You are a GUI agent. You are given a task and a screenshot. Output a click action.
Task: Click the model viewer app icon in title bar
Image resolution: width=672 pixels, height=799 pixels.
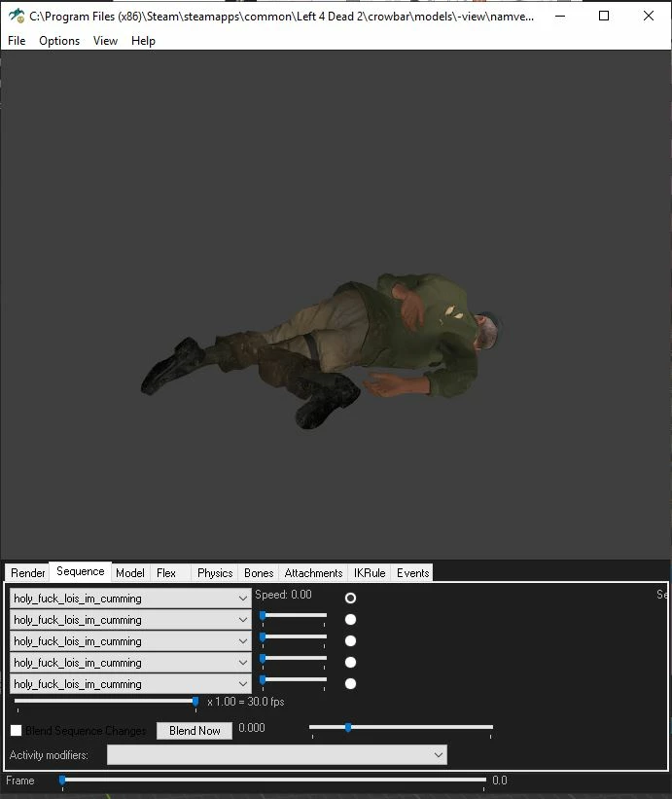coord(17,16)
